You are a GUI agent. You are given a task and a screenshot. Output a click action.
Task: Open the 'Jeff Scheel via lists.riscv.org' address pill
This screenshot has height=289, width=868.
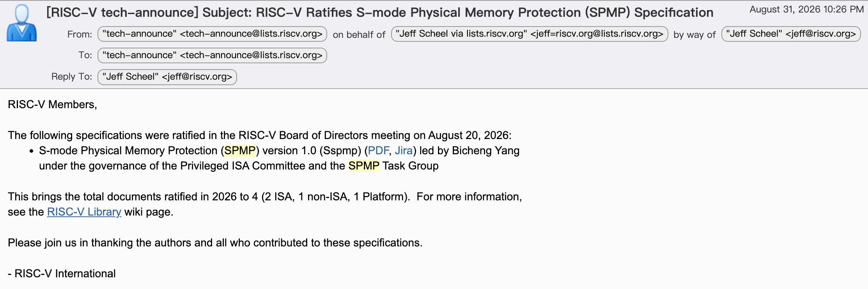[530, 34]
